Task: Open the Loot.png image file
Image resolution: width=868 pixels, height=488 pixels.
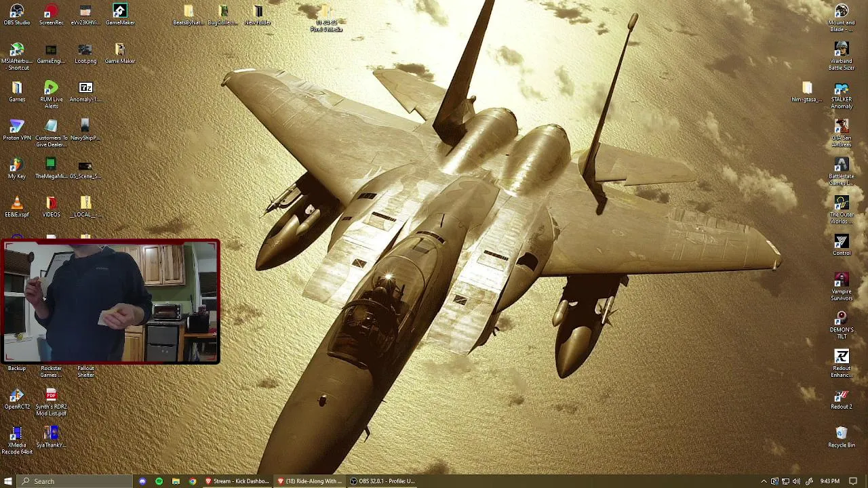Action: pos(85,54)
